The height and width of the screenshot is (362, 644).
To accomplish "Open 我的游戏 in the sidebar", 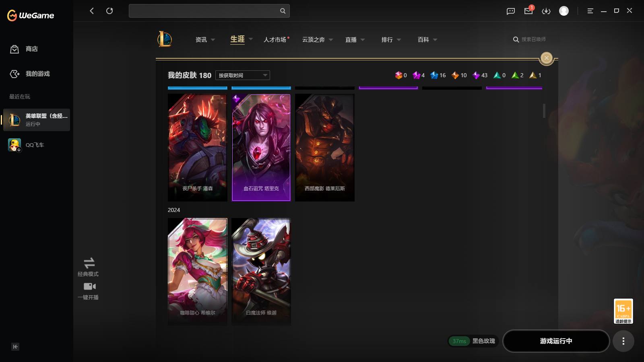I will coord(30,74).
